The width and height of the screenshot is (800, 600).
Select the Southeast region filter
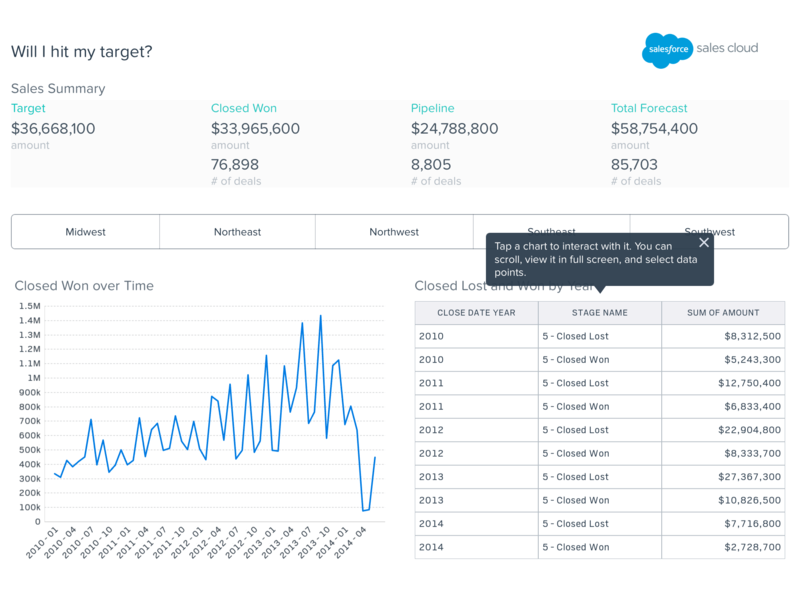coord(551,231)
